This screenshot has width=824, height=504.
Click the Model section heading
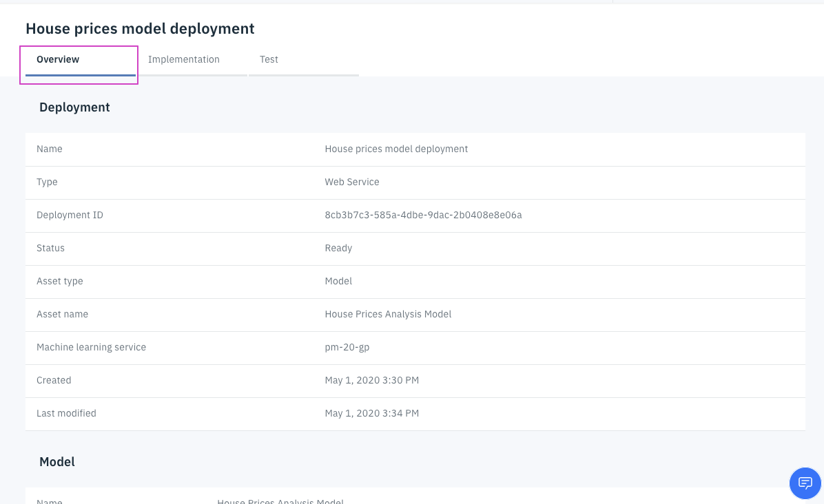tap(56, 462)
